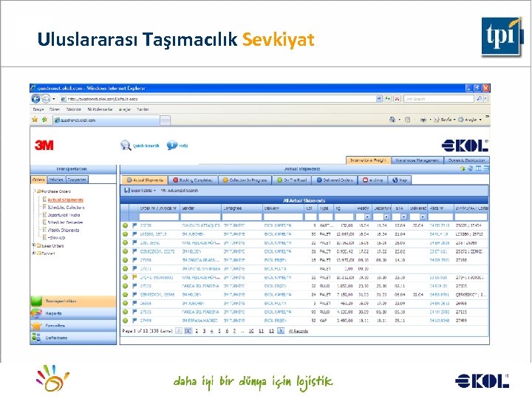Image resolution: width=532 pixels, height=399 pixels.
Task: Click the 3M logo
Action: [x=44, y=146]
